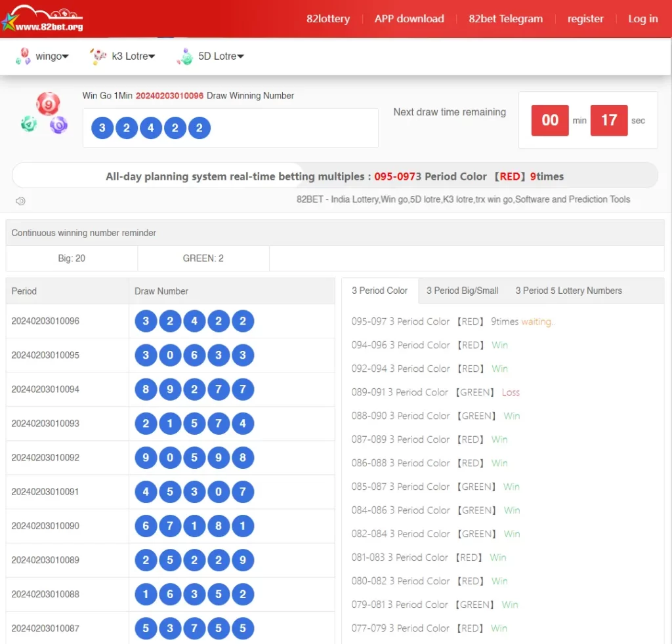Click the 82bet.org site logo
Screen dimensions: 672x644
(x=42, y=19)
